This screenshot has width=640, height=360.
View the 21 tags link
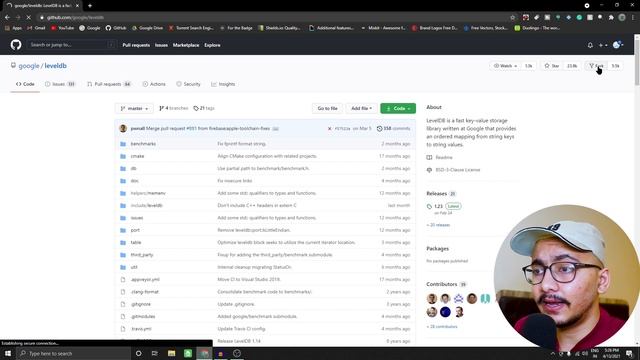coord(204,108)
